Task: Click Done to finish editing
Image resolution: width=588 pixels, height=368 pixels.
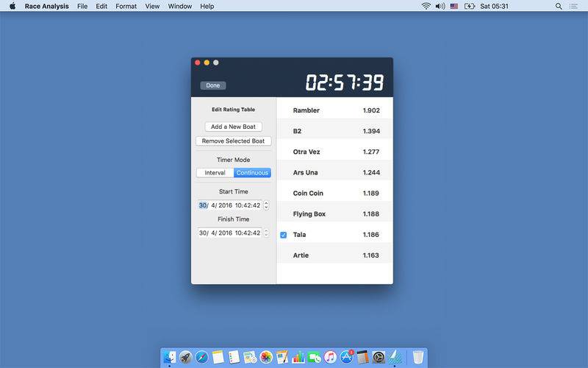Action: click(x=212, y=85)
